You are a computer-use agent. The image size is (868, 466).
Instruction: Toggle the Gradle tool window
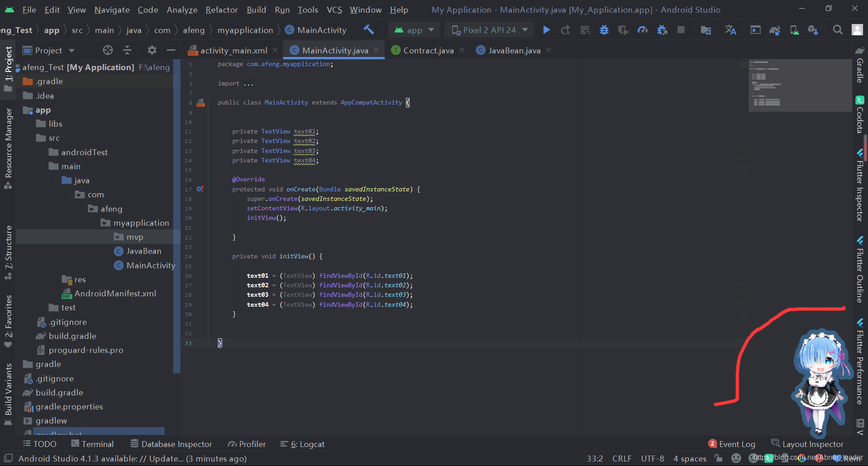point(860,65)
